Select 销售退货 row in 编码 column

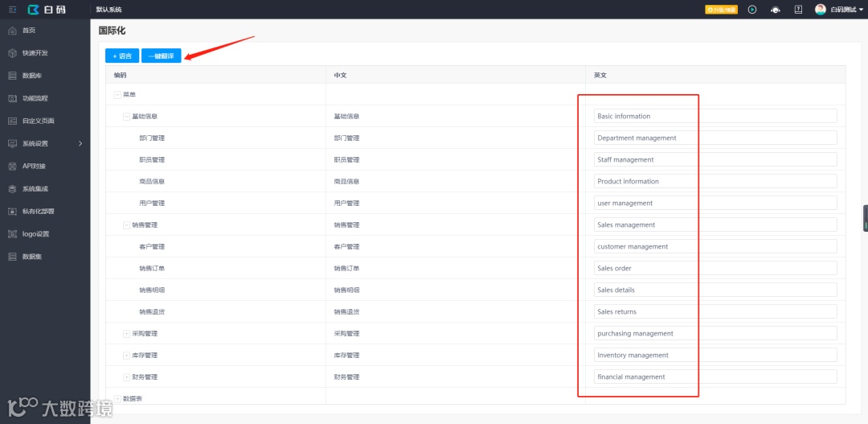[152, 311]
